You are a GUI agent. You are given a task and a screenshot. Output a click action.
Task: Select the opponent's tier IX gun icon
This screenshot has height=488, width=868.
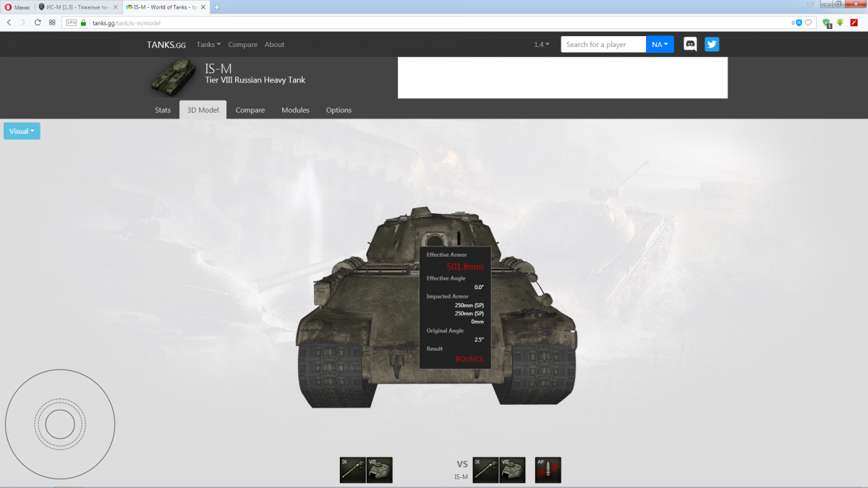pos(486,470)
